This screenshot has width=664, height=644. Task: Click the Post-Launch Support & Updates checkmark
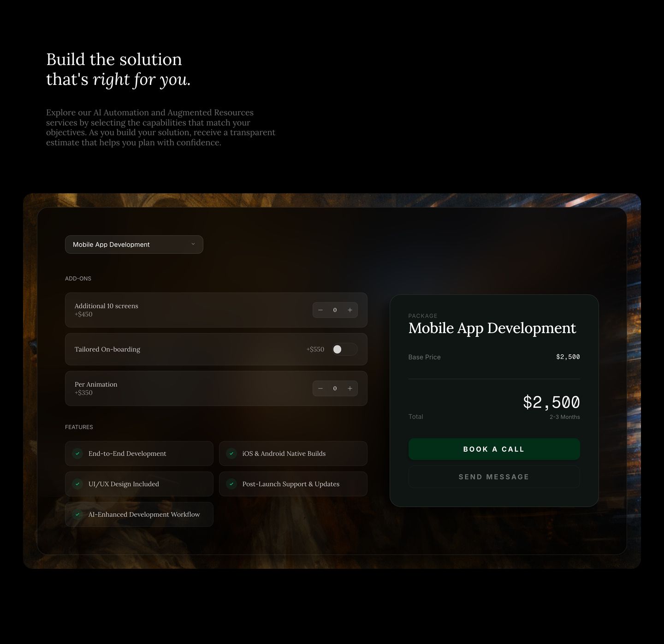(231, 484)
